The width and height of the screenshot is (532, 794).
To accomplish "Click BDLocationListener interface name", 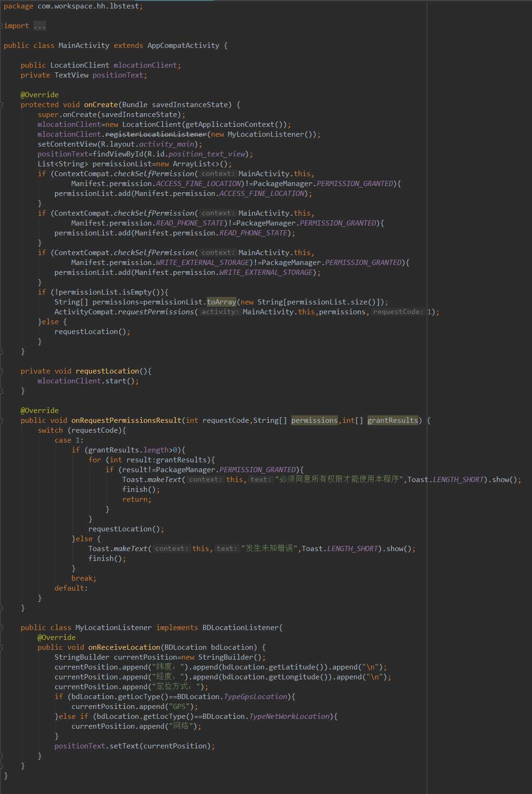I will pos(241,628).
